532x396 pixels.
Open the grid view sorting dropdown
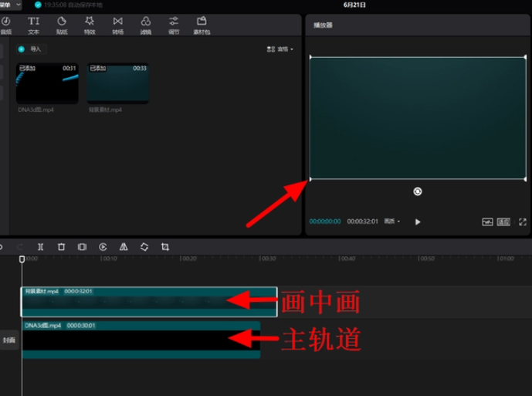280,49
